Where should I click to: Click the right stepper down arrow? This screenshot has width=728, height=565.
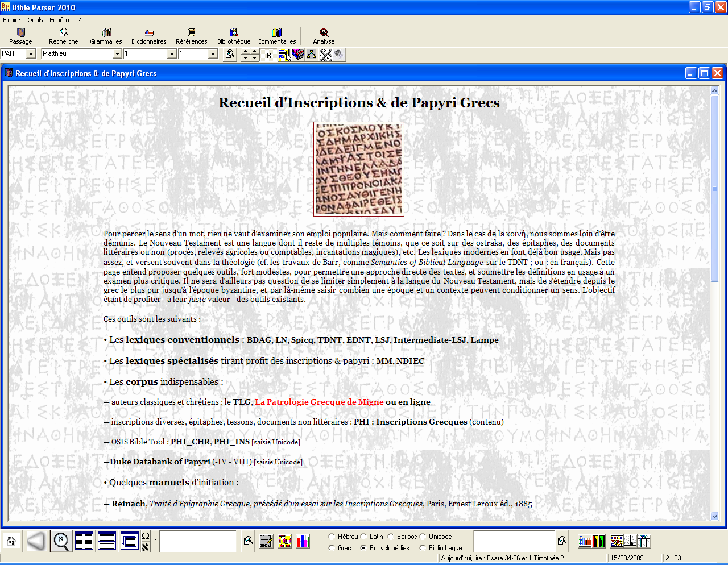tap(255, 58)
